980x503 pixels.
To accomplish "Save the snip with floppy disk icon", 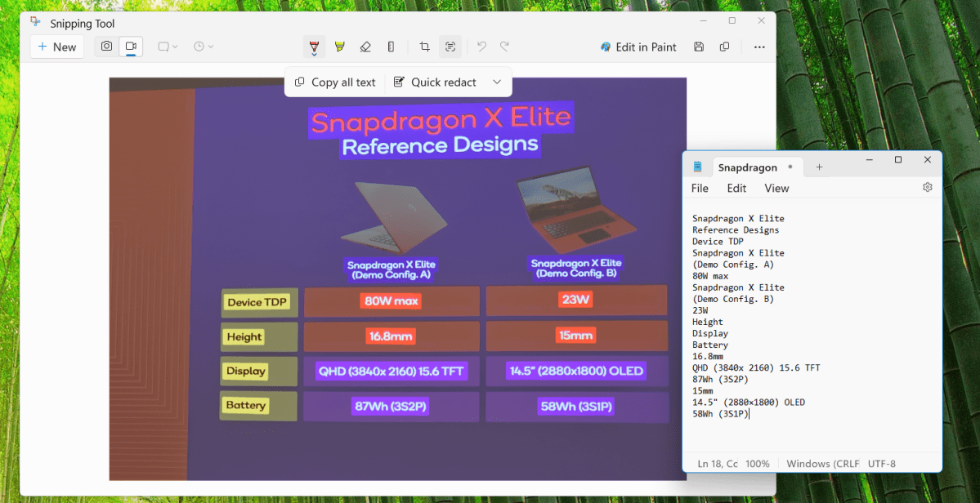I will [x=700, y=47].
